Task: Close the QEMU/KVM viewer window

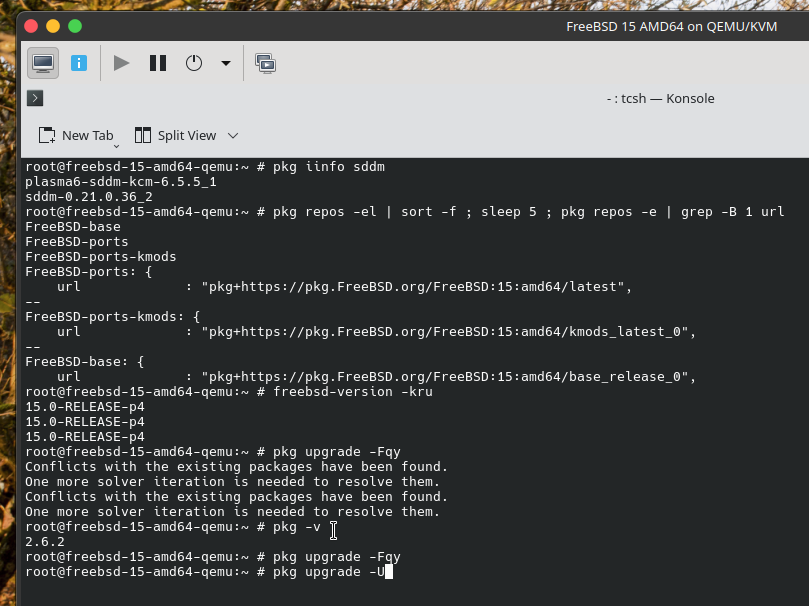Action: (31, 25)
